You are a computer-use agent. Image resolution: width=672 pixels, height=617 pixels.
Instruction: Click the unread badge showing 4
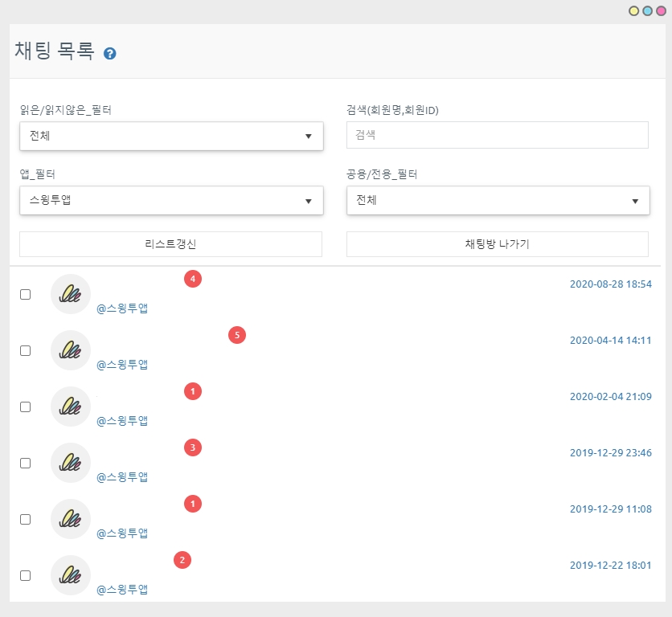coord(193,279)
